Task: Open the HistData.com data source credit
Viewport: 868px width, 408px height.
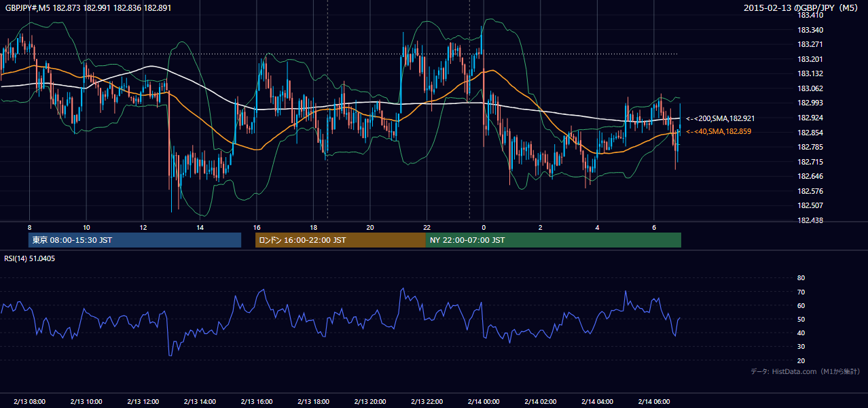Action: (805, 371)
